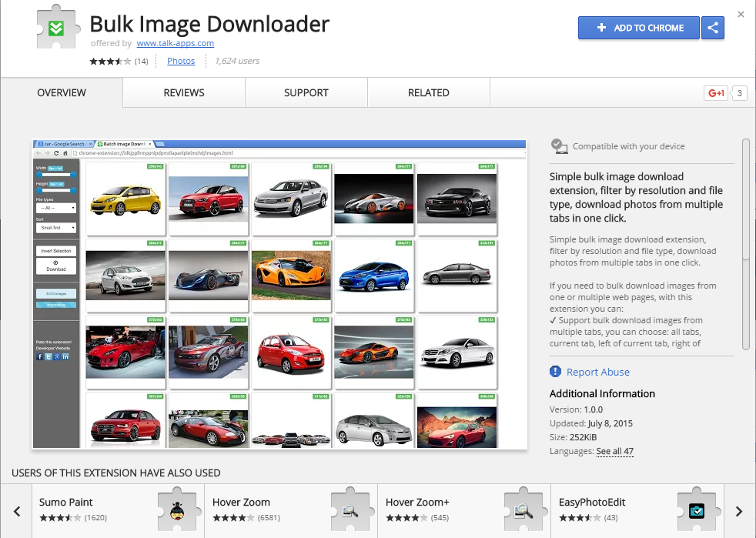Click the EasyPhotoEdit extension title

pos(592,502)
